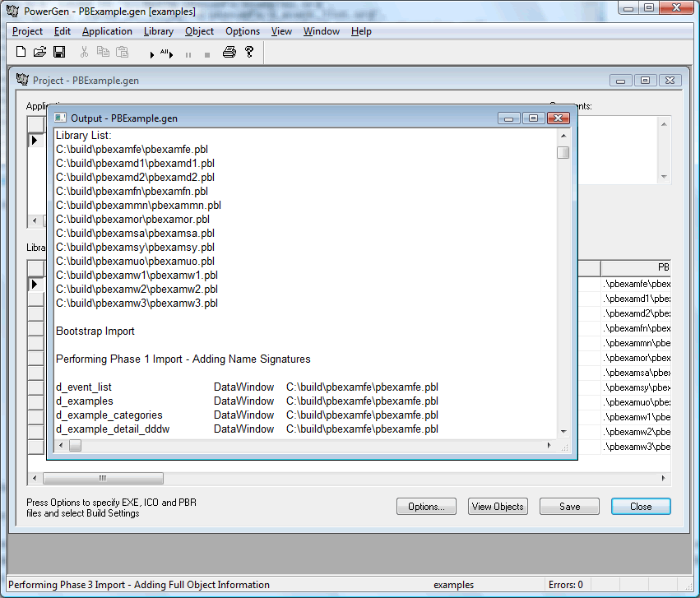
Task: Open the Library menu
Action: 159,31
